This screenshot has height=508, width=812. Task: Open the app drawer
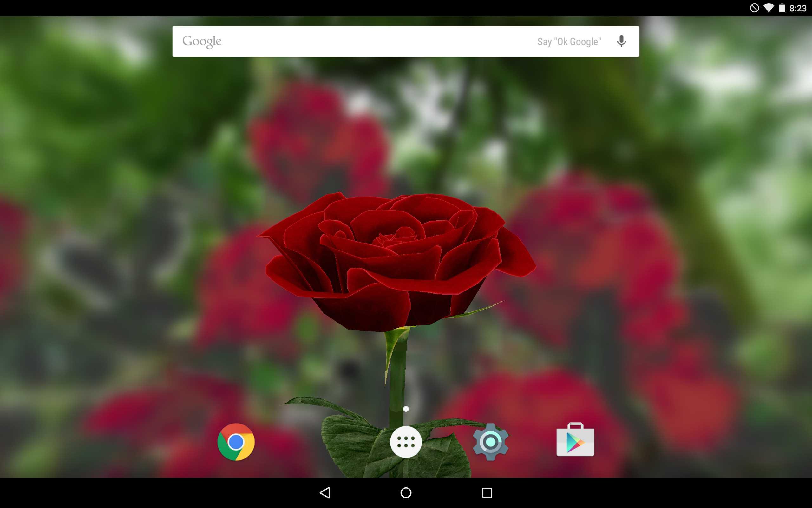point(406,442)
